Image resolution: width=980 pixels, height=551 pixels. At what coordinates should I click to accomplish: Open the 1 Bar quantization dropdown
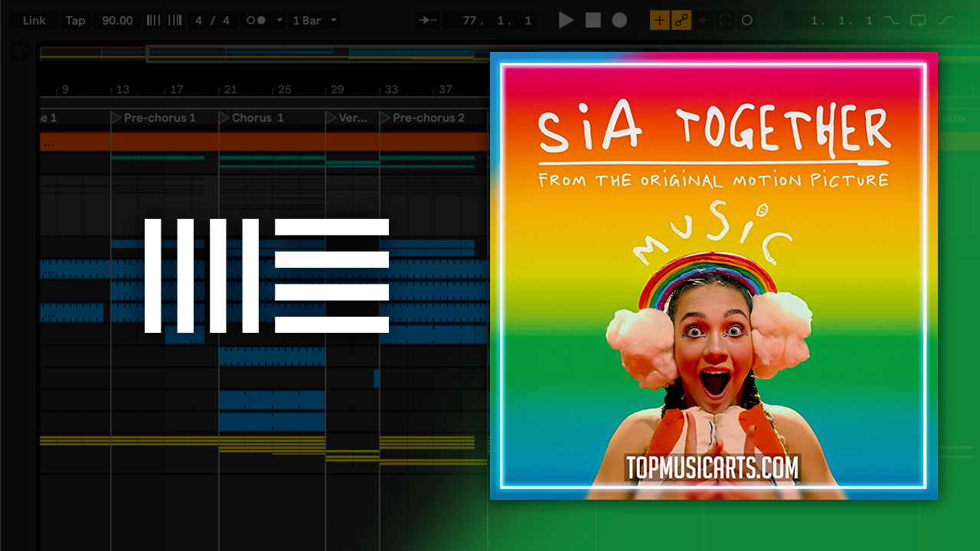315,21
